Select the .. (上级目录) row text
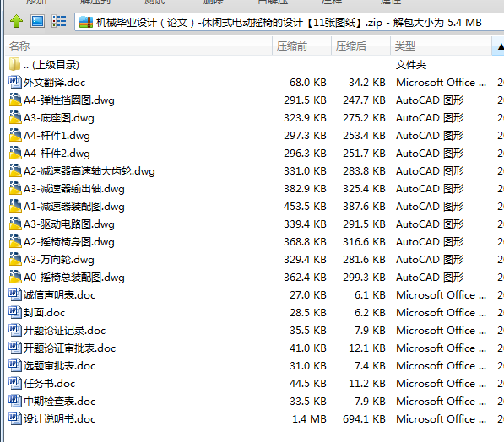This screenshot has width=504, height=442. (x=51, y=65)
